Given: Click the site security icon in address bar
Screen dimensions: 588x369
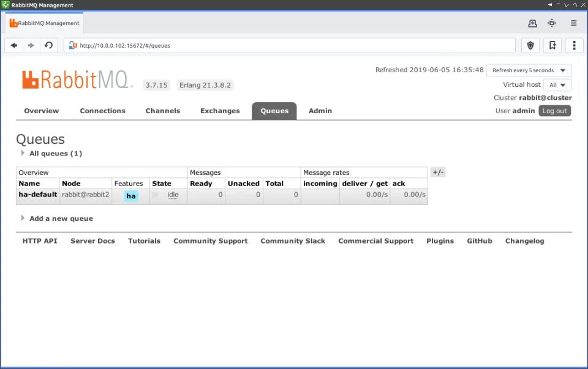Looking at the screenshot, I should (73, 45).
